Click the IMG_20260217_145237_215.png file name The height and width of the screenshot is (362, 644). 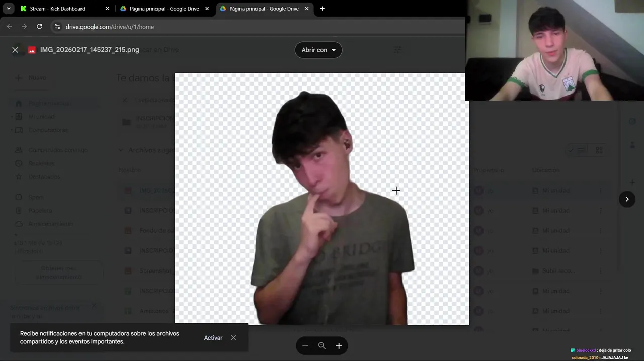click(x=90, y=50)
